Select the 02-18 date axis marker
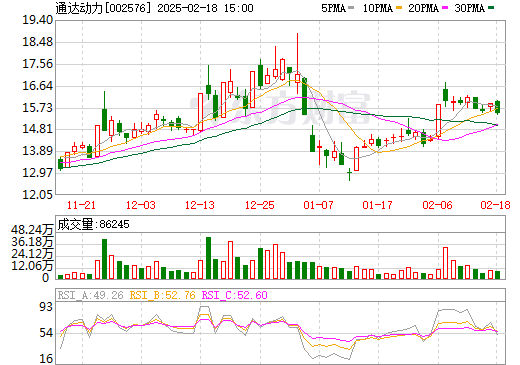This screenshot has height=365, width=520. pyautogui.click(x=495, y=205)
